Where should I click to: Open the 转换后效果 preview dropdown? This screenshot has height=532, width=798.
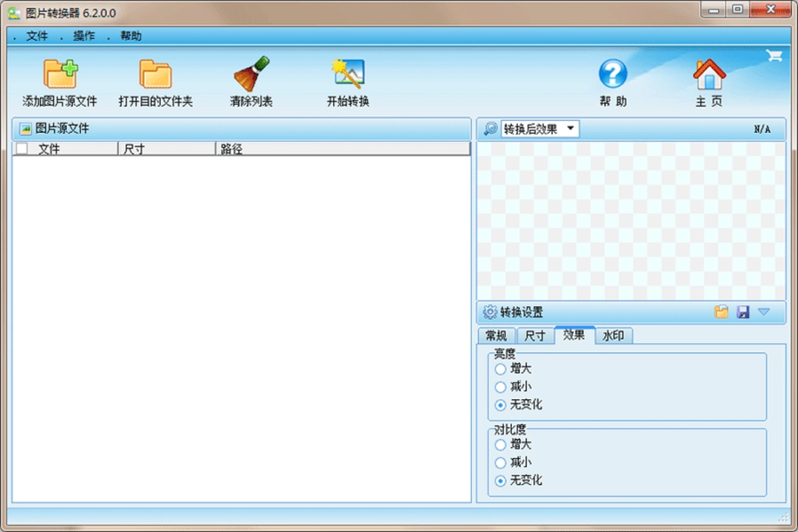click(x=570, y=129)
